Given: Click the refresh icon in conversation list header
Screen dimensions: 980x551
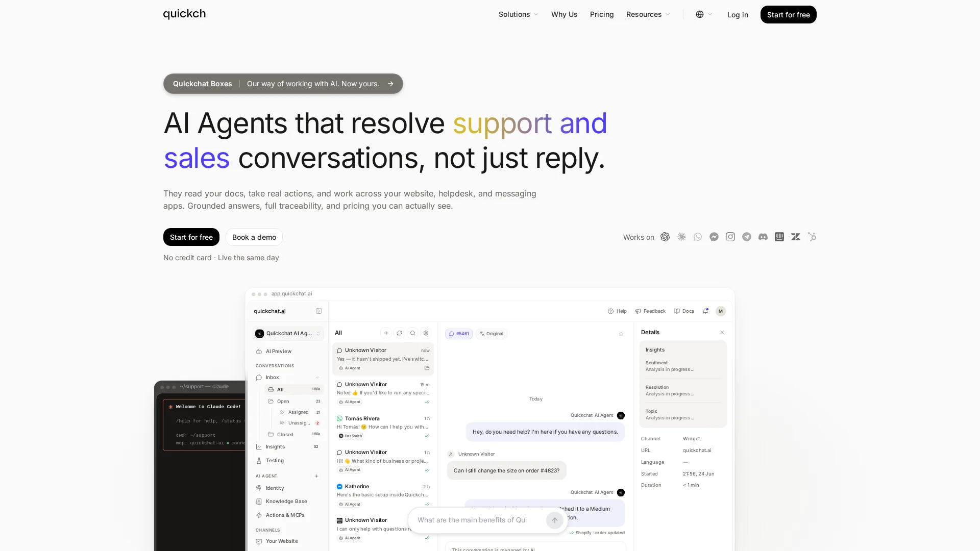Looking at the screenshot, I should tap(400, 333).
